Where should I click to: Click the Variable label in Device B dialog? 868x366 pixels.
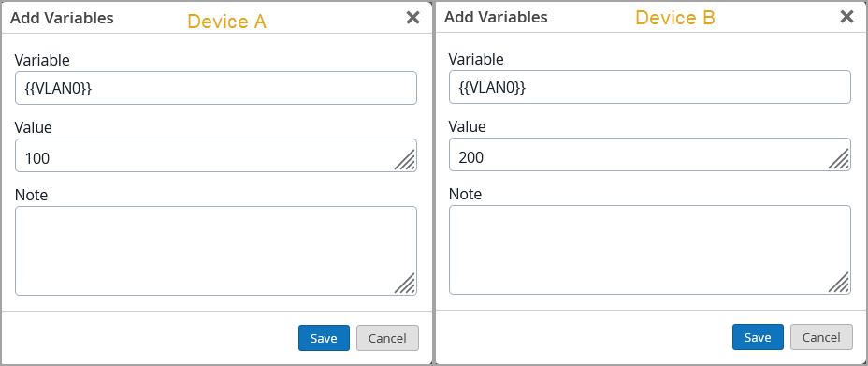pyautogui.click(x=476, y=59)
